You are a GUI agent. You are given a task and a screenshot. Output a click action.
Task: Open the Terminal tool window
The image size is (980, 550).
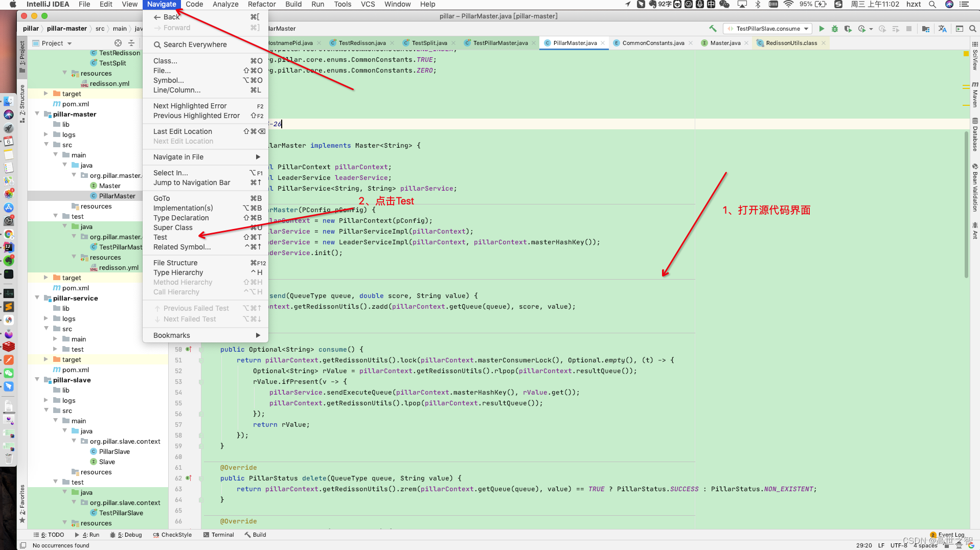point(218,535)
